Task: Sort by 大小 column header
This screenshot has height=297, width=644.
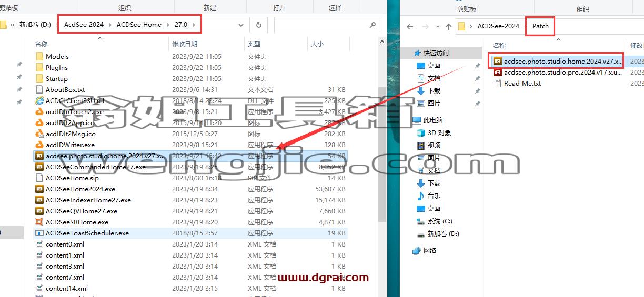Action: tap(317, 44)
